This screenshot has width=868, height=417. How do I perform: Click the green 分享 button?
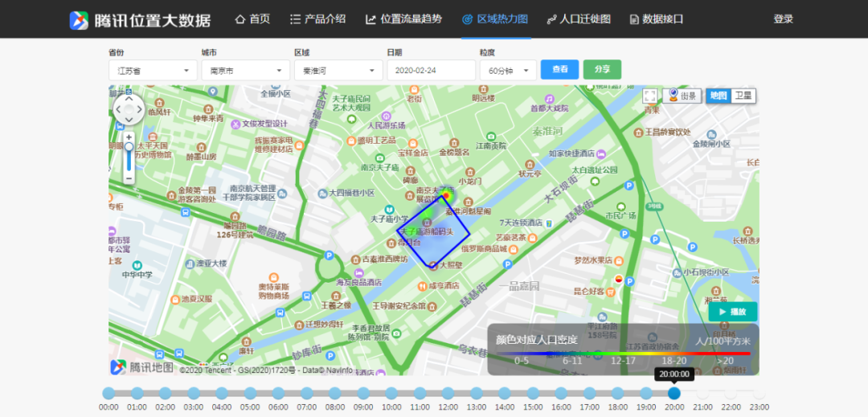pyautogui.click(x=602, y=70)
